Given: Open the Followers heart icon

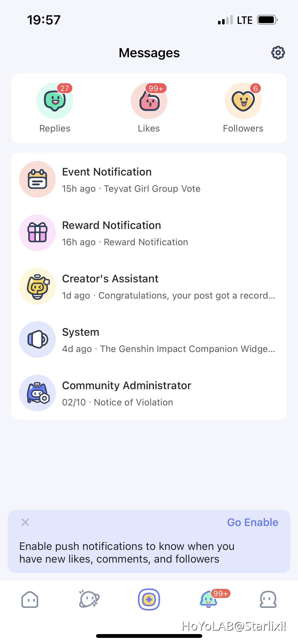Looking at the screenshot, I should [243, 101].
